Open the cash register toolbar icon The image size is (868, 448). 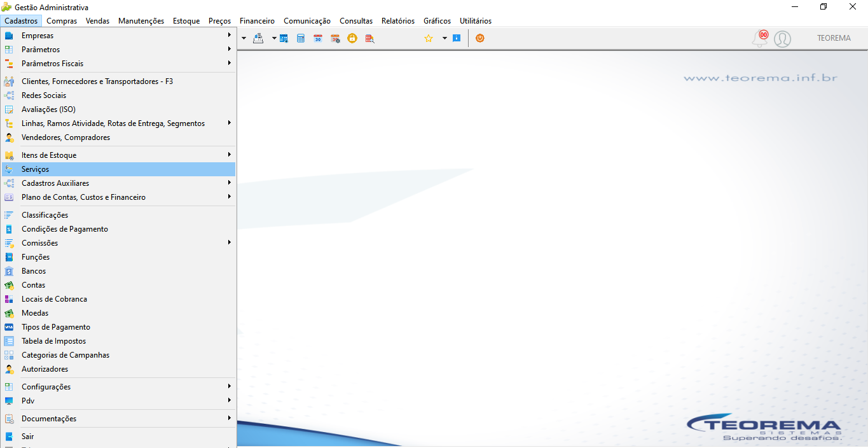(x=258, y=38)
